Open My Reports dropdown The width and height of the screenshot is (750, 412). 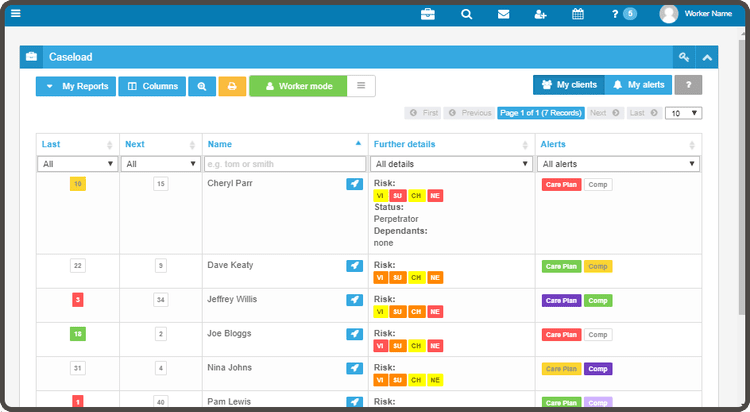(76, 86)
